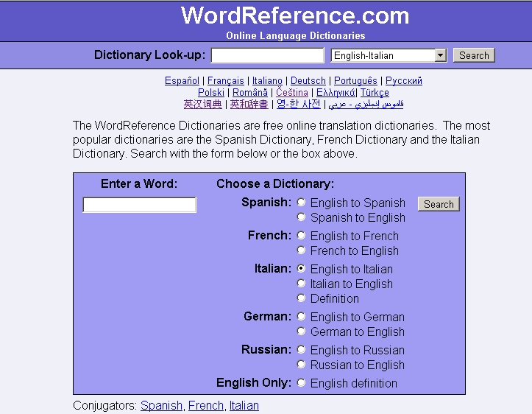Select the English to Italian radio button

(x=301, y=269)
